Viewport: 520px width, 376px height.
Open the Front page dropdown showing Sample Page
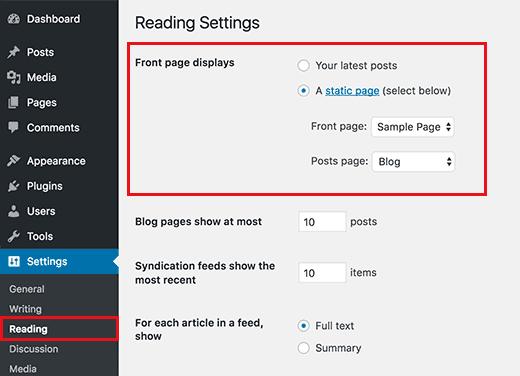[x=413, y=127]
